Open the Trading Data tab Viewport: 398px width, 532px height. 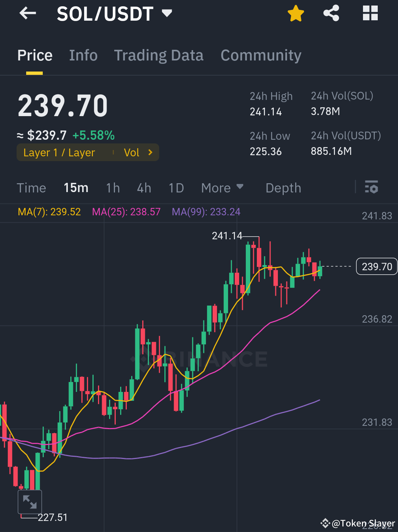coord(159,55)
